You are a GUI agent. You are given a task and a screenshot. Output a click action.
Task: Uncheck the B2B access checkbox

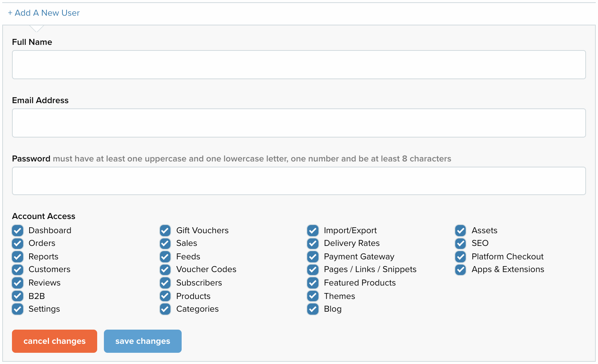18,296
